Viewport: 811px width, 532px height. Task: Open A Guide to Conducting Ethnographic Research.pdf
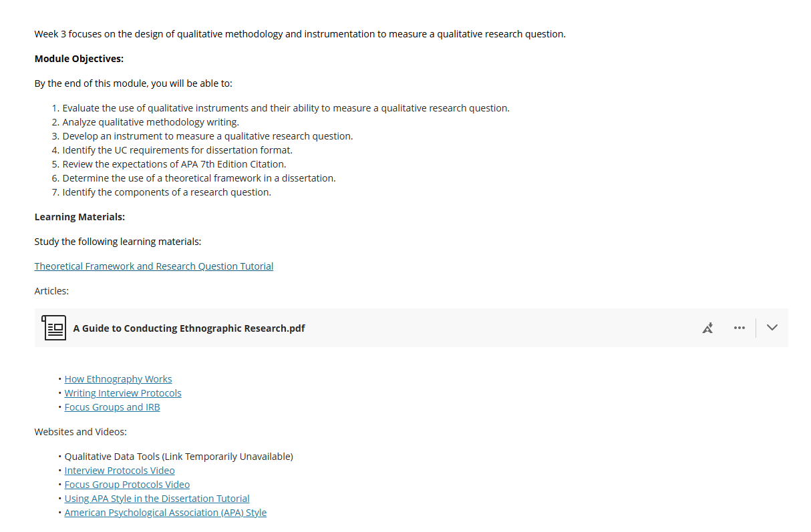189,328
